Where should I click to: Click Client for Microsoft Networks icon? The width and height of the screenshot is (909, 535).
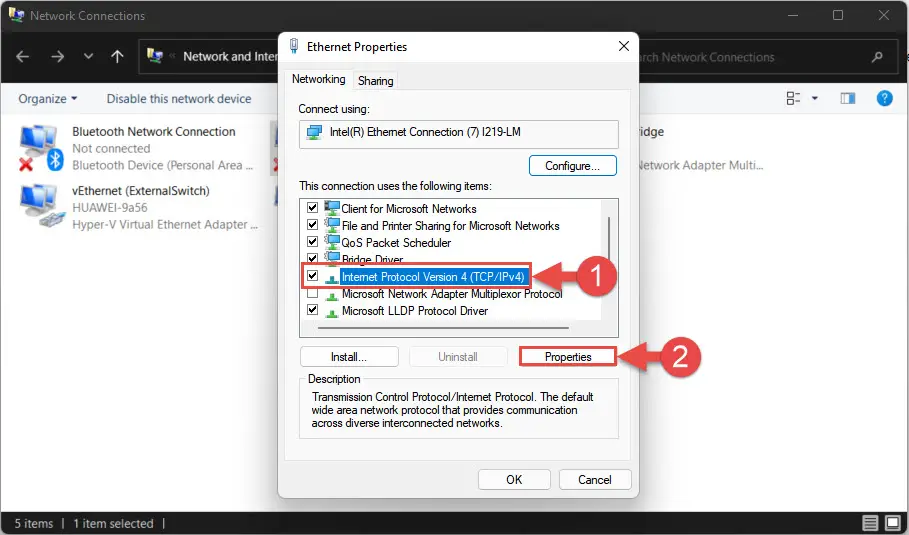[x=332, y=208]
